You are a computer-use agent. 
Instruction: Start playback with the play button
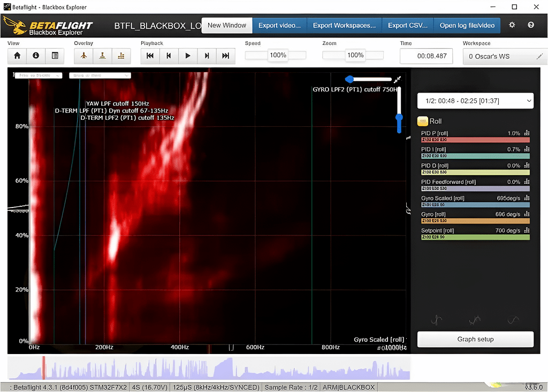[188, 56]
